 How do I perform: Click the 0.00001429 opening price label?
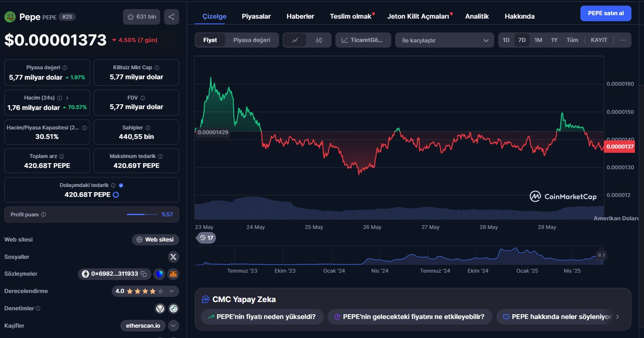point(213,132)
